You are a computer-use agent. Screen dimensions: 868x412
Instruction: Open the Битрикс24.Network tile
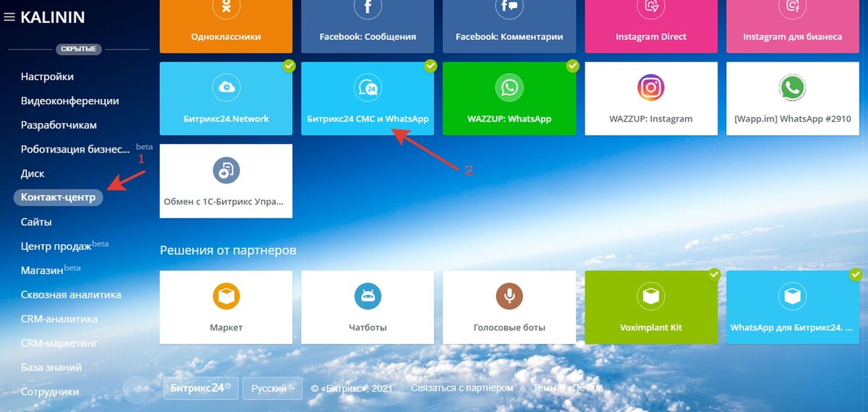pyautogui.click(x=226, y=98)
